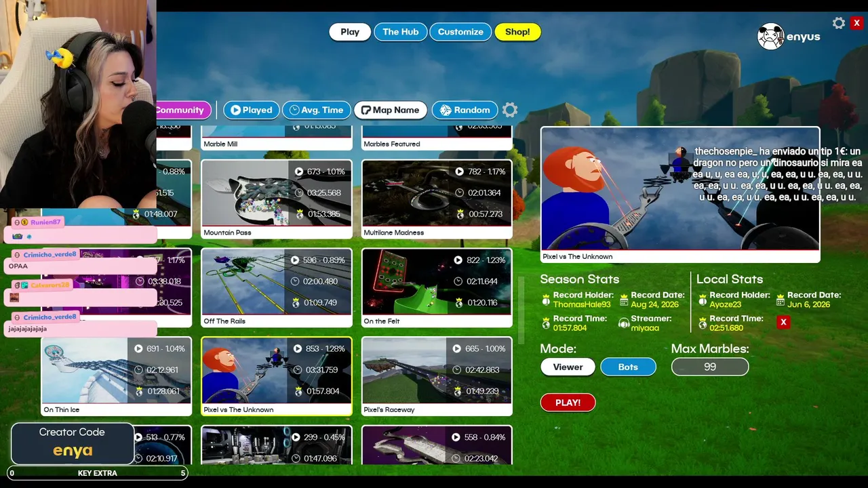
Task: Switch mode to Bots
Action: [628, 367]
